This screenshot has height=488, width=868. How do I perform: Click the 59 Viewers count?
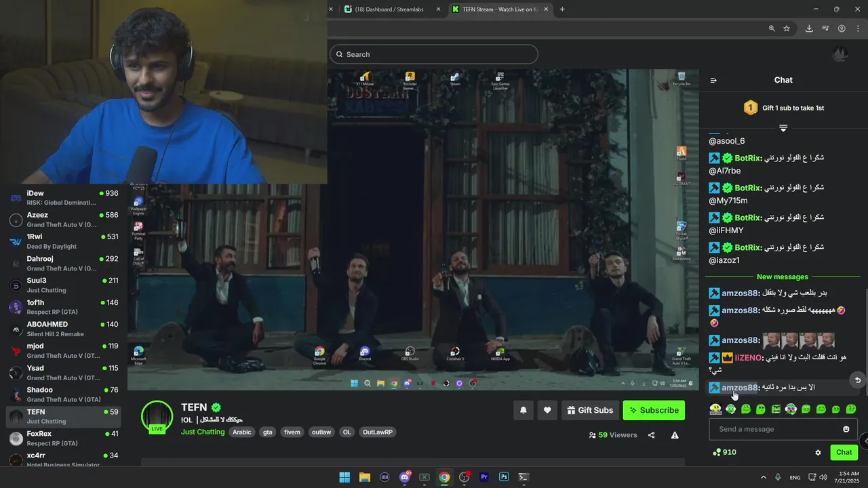[613, 435]
